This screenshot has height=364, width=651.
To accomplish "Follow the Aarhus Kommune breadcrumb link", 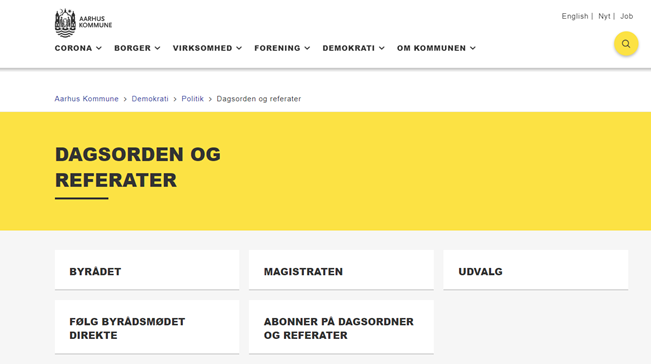I will pyautogui.click(x=86, y=99).
